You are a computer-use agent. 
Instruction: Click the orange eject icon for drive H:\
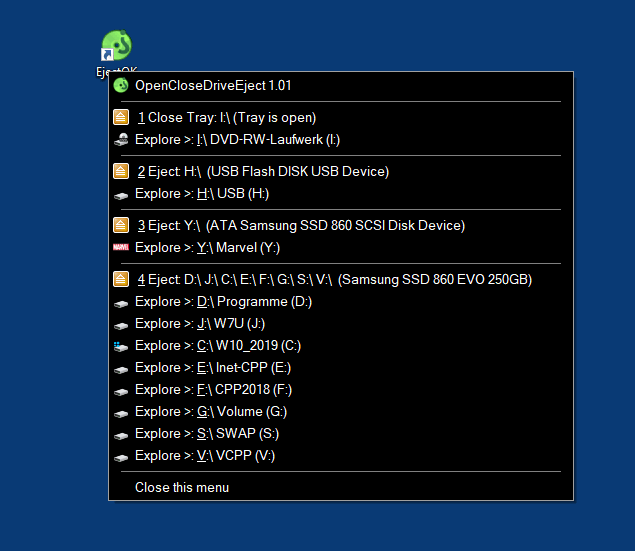(x=121, y=171)
